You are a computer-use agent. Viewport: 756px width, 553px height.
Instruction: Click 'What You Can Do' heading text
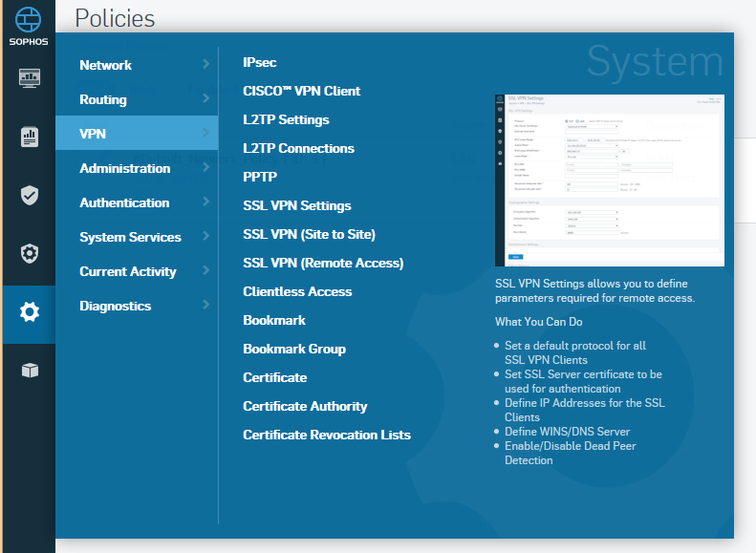pyautogui.click(x=538, y=322)
